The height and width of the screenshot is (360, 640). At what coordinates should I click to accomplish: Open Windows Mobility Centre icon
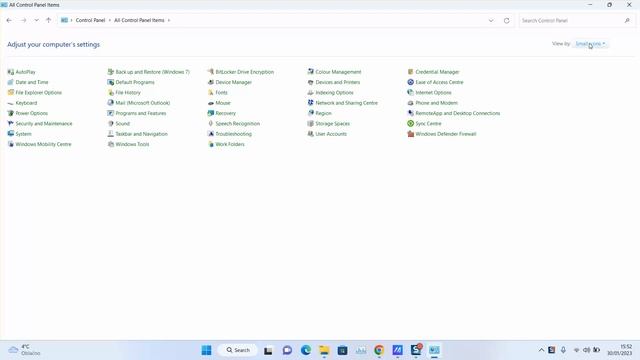[11, 144]
